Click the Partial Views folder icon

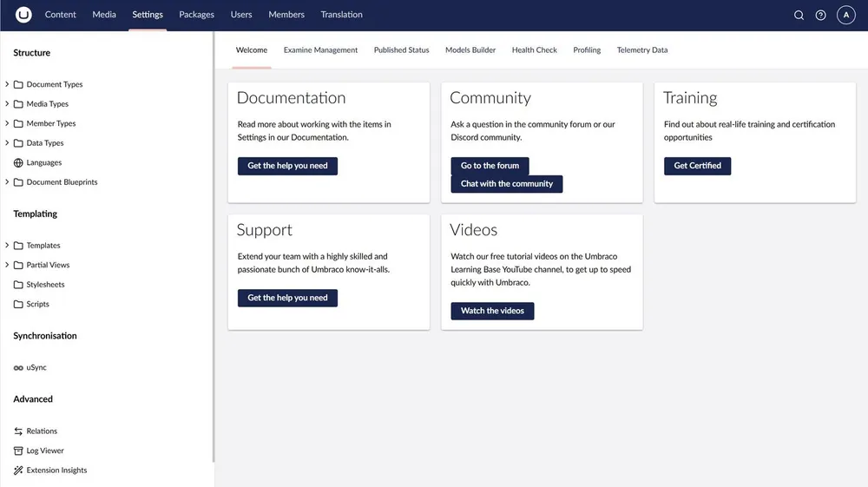[x=18, y=265]
